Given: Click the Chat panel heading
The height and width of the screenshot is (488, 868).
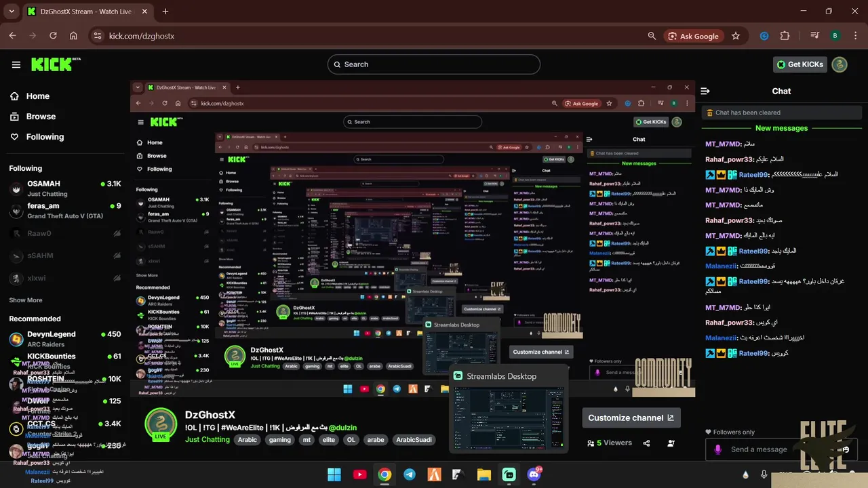Looking at the screenshot, I should (781, 91).
